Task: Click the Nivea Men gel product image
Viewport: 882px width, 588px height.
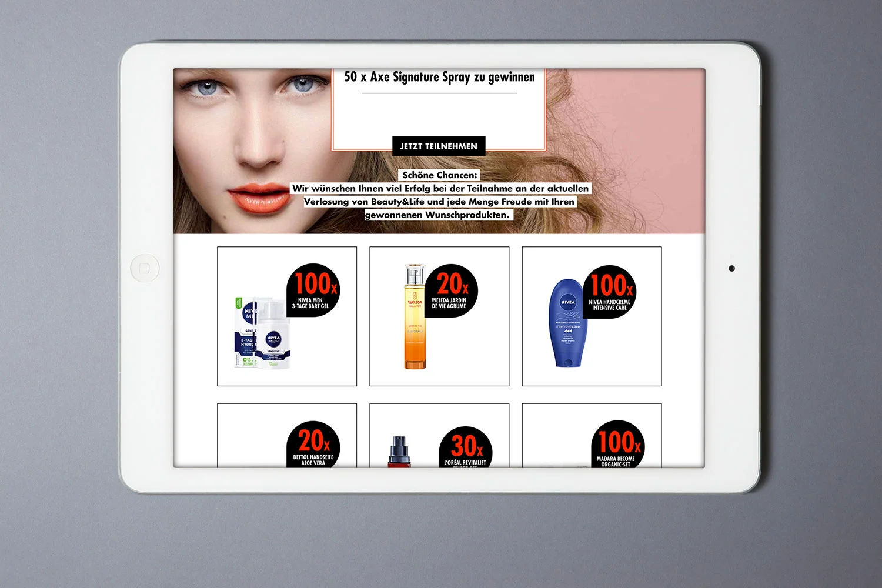Action: pos(262,332)
